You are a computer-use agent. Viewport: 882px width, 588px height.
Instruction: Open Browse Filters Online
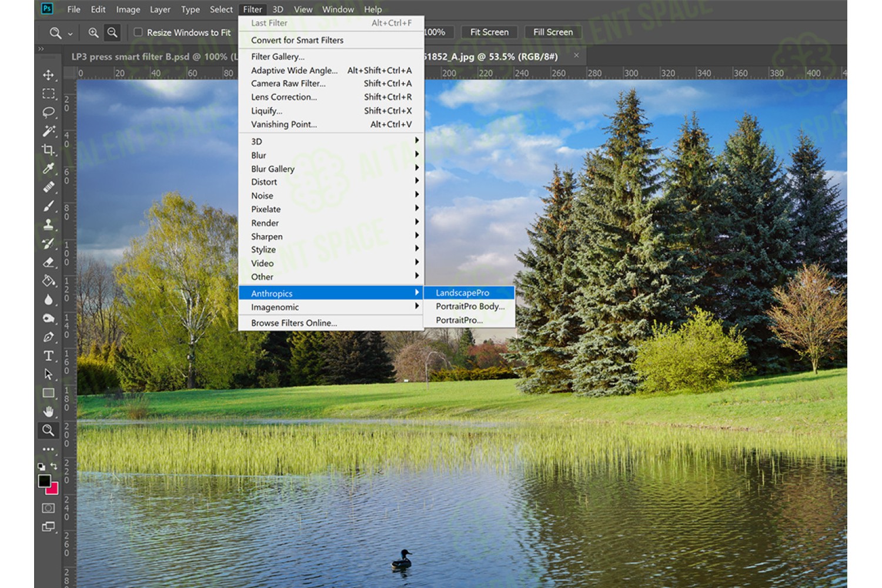(x=332, y=323)
